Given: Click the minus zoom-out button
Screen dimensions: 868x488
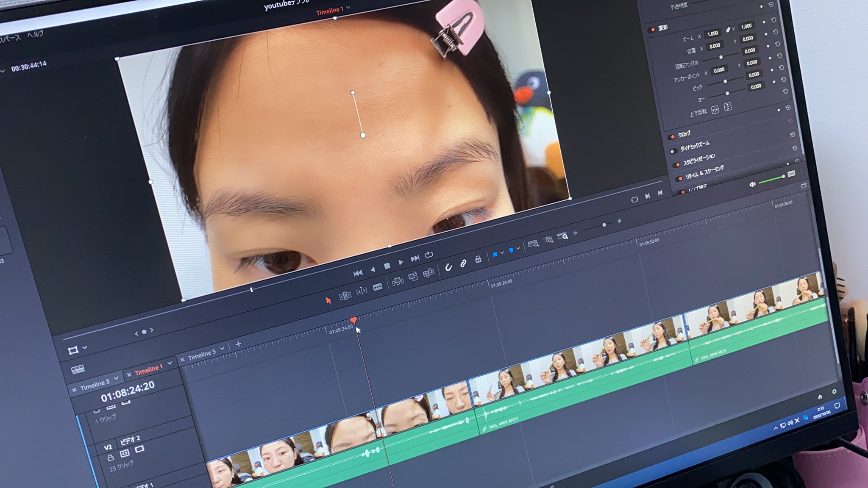Looking at the screenshot, I should click(x=575, y=233).
